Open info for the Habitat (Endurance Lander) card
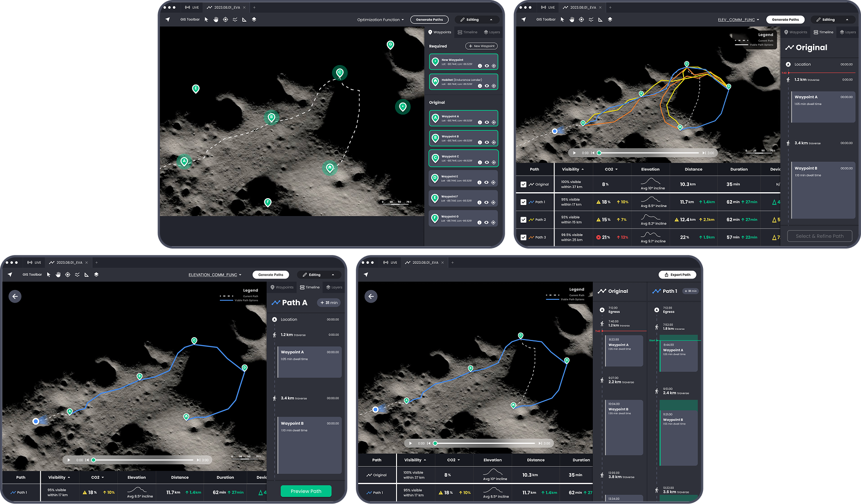The image size is (861, 504). [x=480, y=86]
